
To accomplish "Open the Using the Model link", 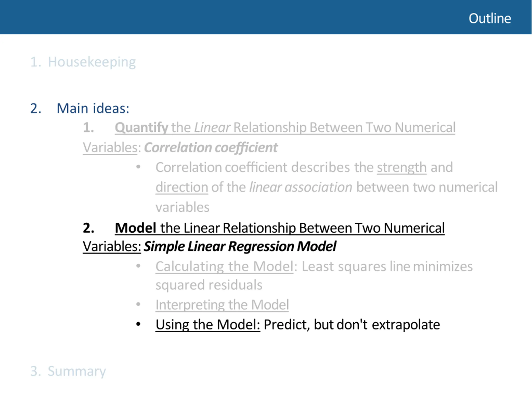I will click(208, 325).
